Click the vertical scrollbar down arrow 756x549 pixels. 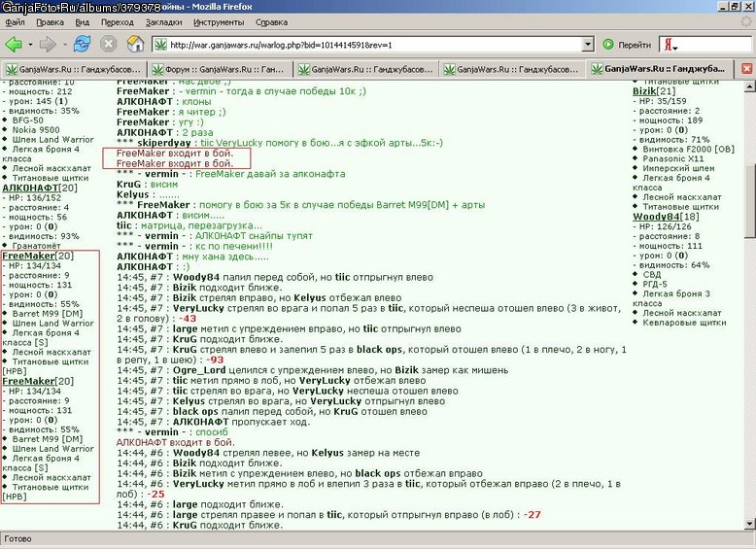[750, 524]
